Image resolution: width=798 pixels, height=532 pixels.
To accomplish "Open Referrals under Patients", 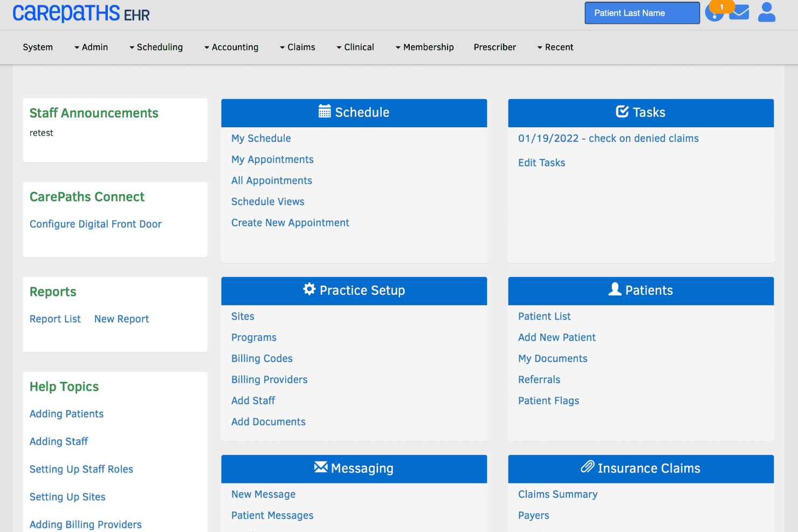I will tap(539, 379).
